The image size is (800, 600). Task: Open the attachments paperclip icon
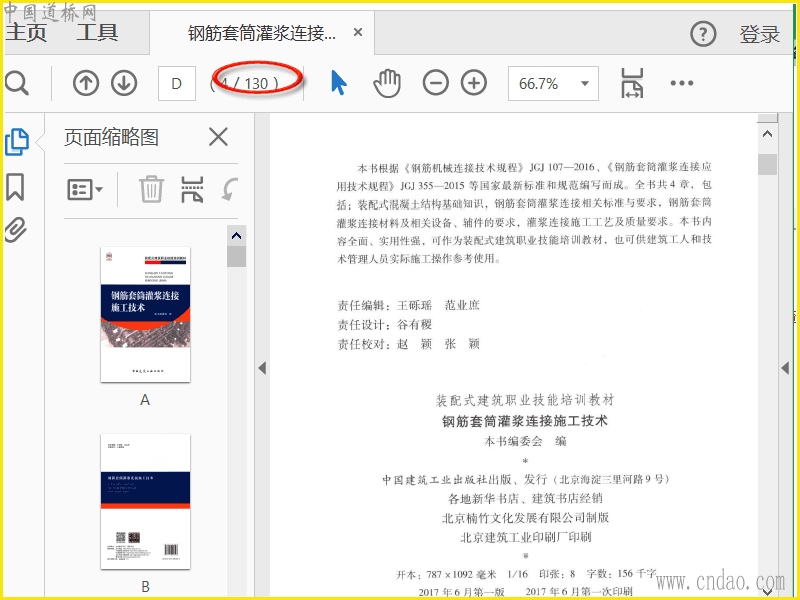tap(15, 230)
